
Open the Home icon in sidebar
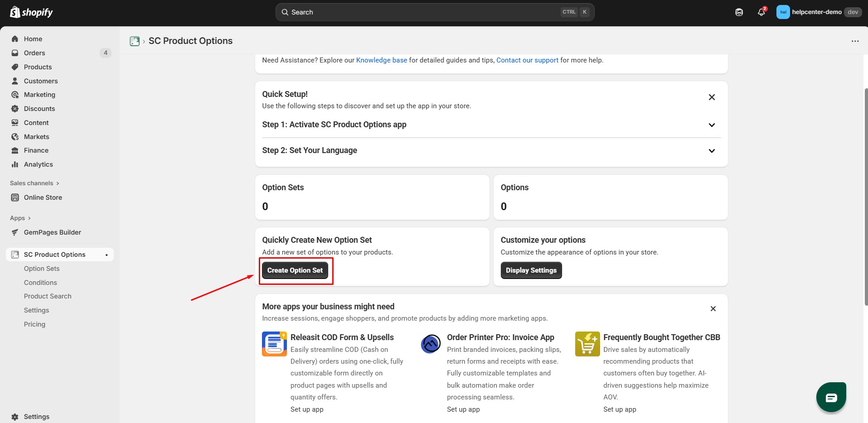pyautogui.click(x=15, y=38)
